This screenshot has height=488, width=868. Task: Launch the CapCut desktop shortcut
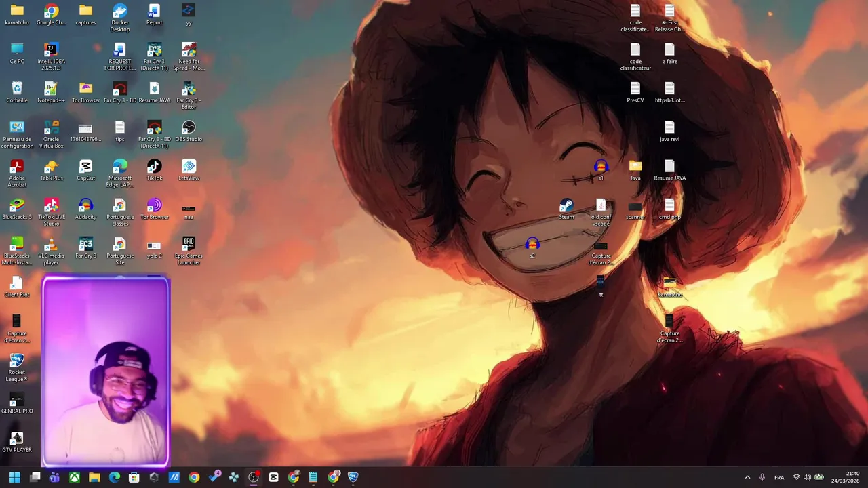(85, 170)
